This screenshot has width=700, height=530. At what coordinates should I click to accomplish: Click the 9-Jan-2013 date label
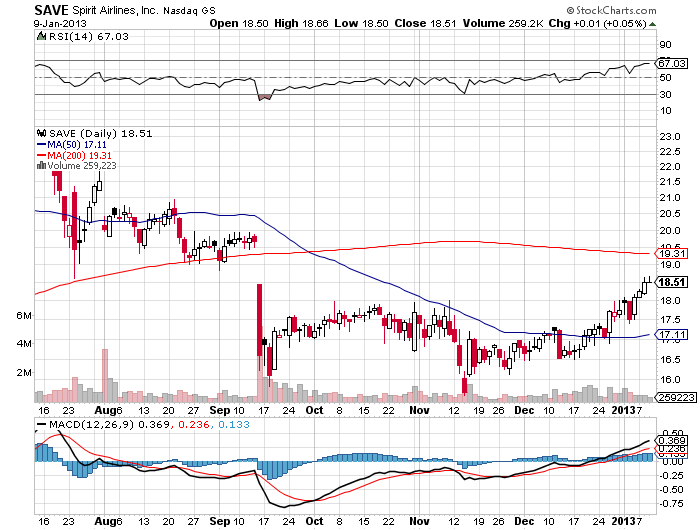pyautogui.click(x=60, y=24)
